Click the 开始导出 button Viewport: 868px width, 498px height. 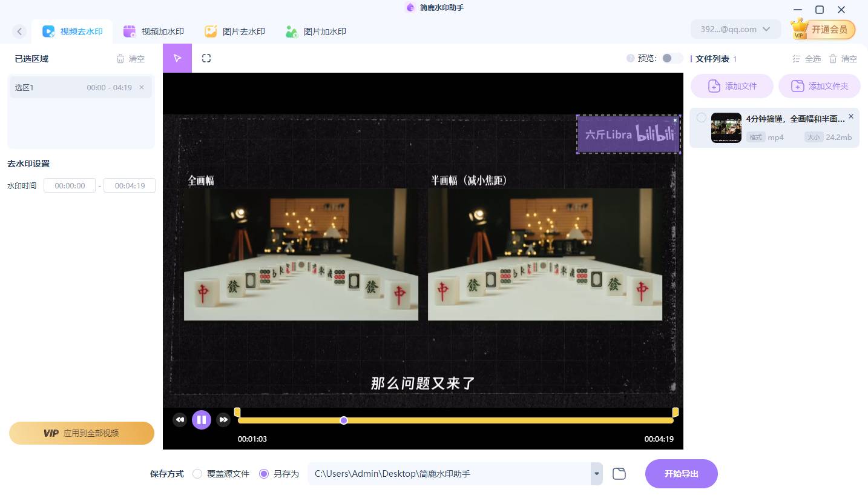(x=681, y=474)
